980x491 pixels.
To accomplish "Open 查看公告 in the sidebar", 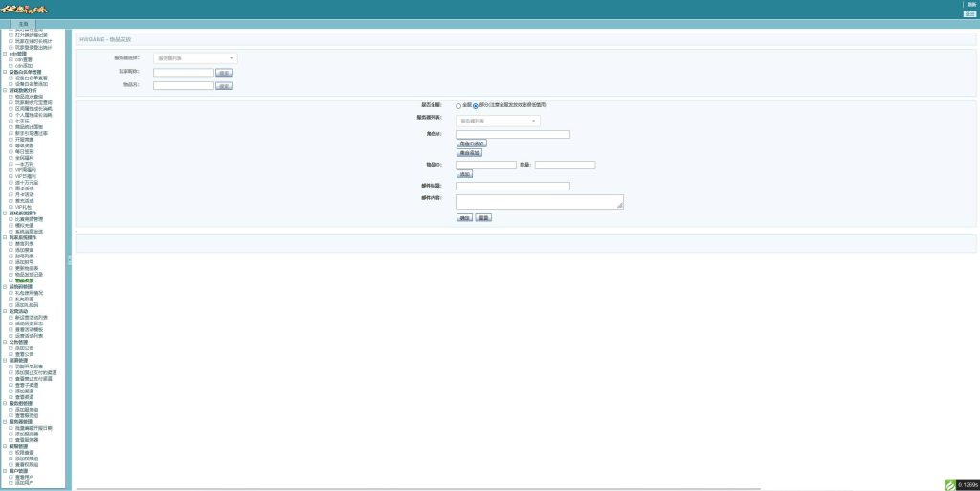I will click(24, 354).
